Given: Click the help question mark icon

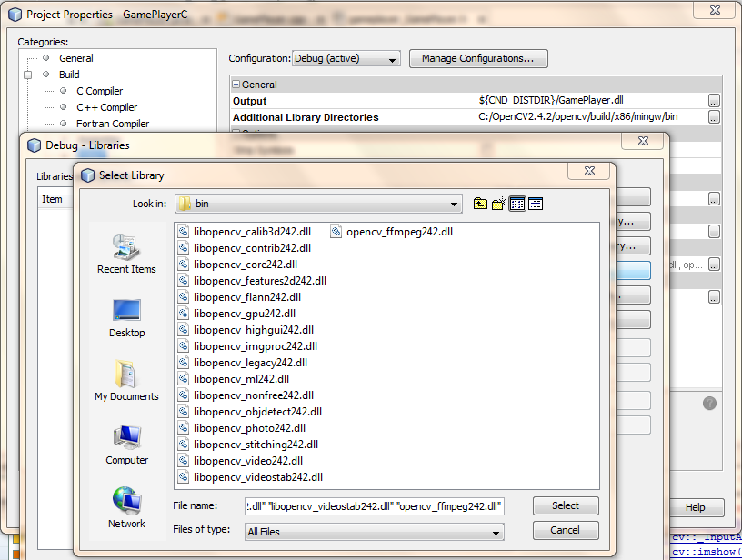Looking at the screenshot, I should 709,404.
